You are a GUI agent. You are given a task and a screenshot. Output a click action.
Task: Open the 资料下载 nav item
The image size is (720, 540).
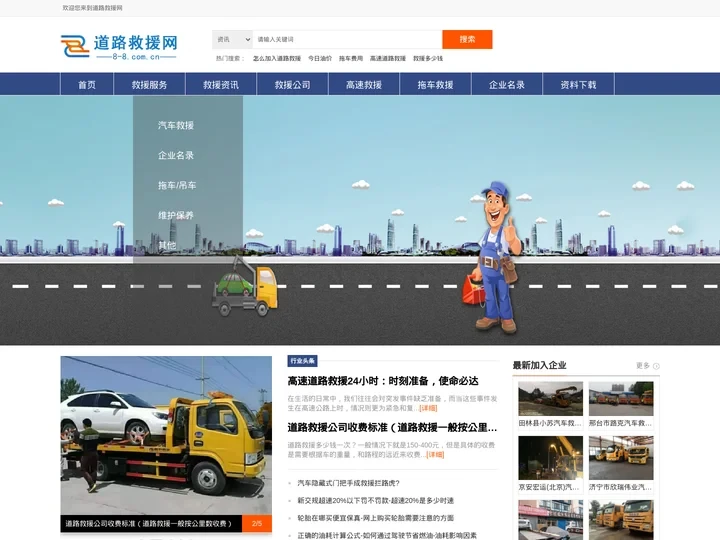click(579, 84)
